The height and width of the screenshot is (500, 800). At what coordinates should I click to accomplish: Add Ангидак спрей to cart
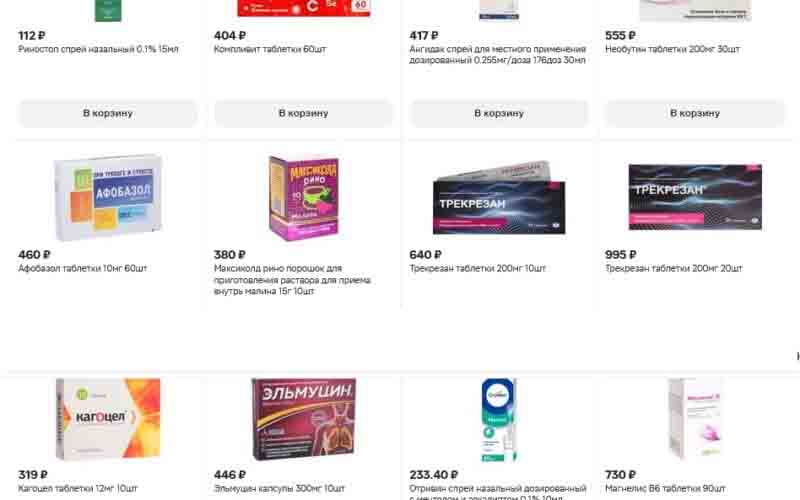click(499, 113)
